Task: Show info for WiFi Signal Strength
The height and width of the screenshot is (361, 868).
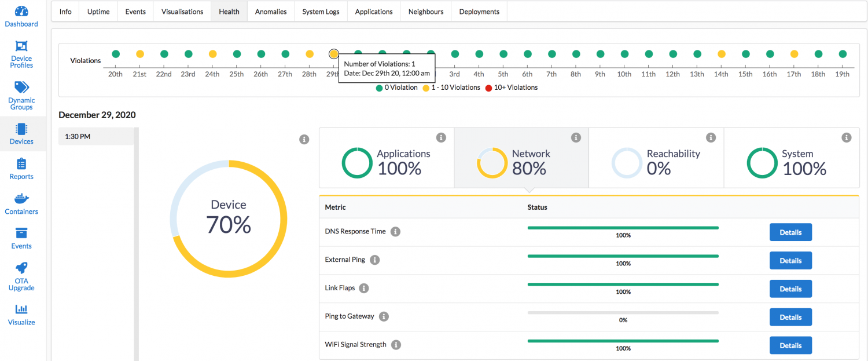Action: pyautogui.click(x=396, y=345)
